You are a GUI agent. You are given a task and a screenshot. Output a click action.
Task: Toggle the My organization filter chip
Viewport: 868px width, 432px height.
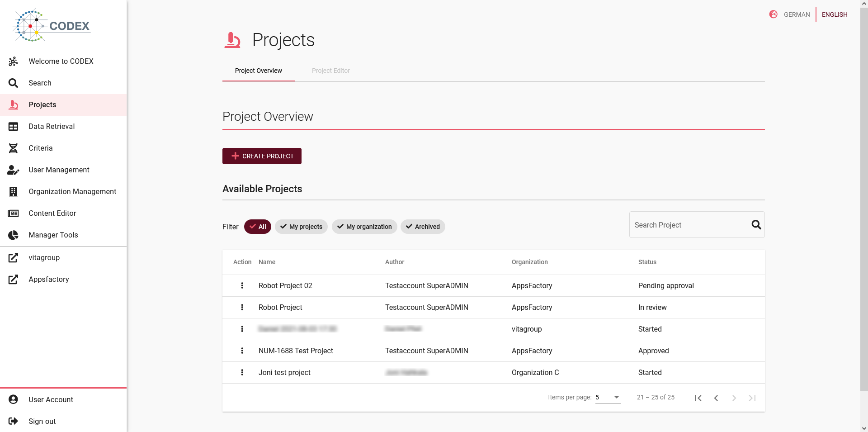pos(364,227)
